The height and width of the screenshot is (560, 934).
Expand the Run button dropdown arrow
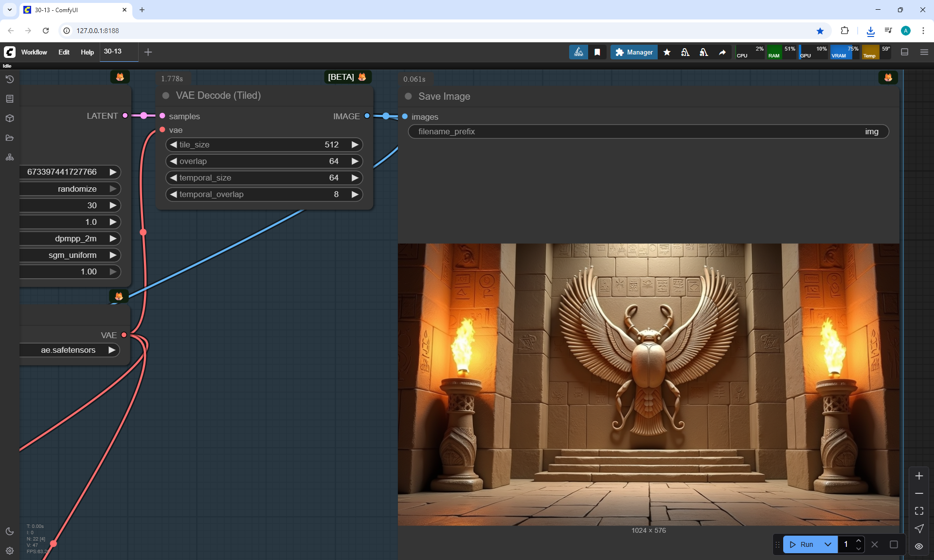pyautogui.click(x=828, y=544)
